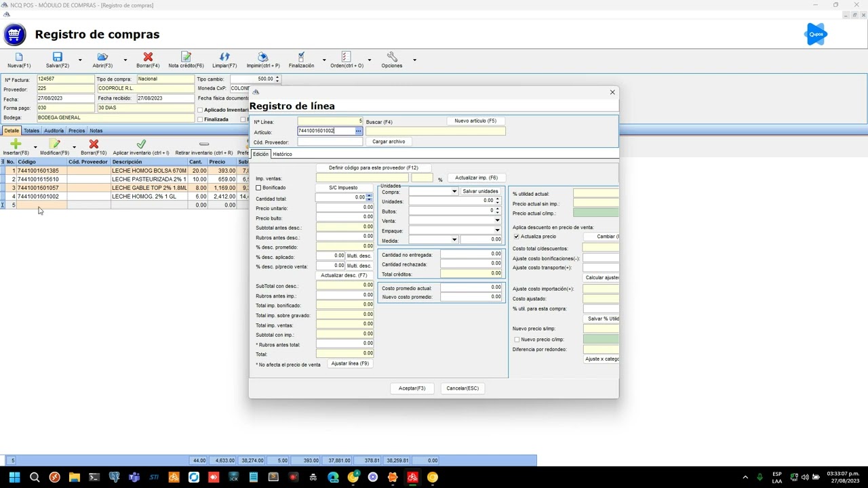868x488 pixels.
Task: Toggle the Finalizada checkbox
Action: point(200,119)
